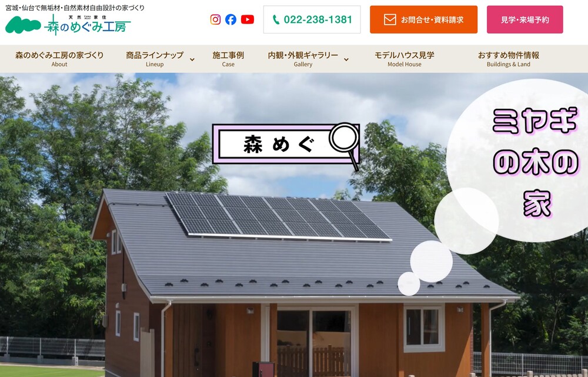
Task: Click the envelope icon on orange button
Action: [390, 19]
